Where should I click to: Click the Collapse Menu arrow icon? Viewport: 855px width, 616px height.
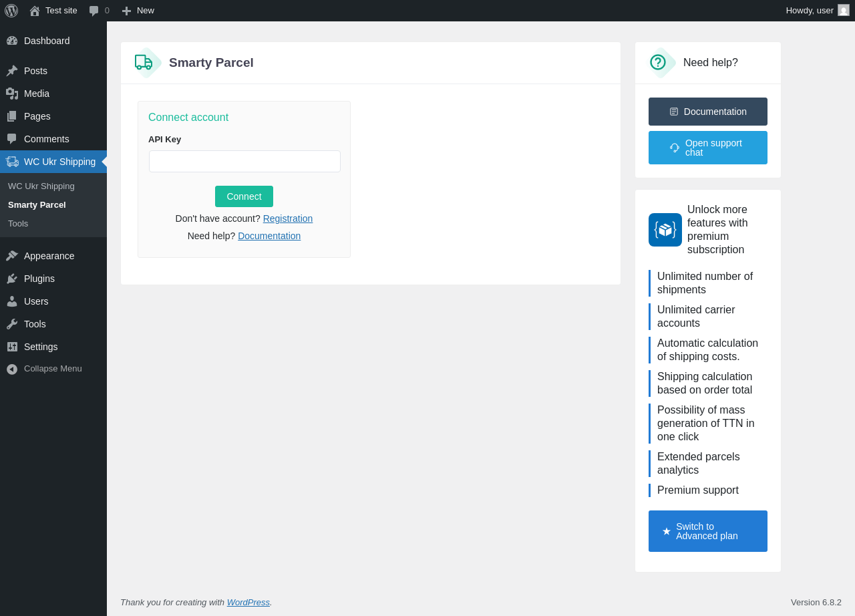coord(12,369)
